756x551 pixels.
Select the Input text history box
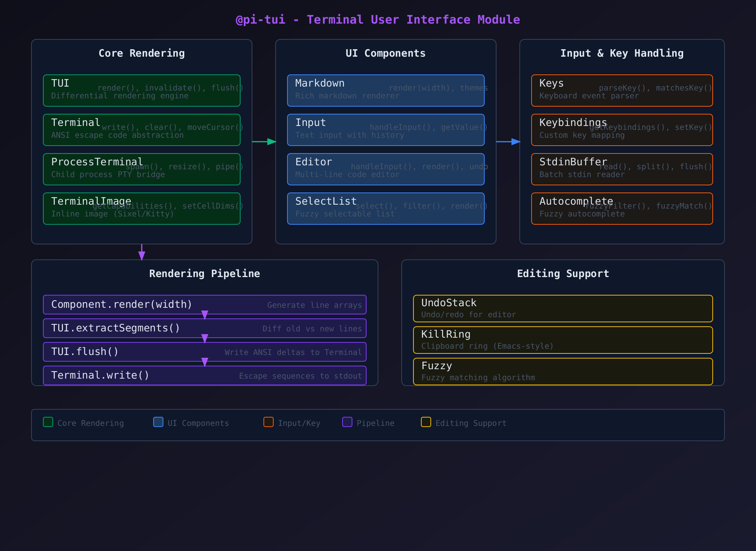(386, 130)
